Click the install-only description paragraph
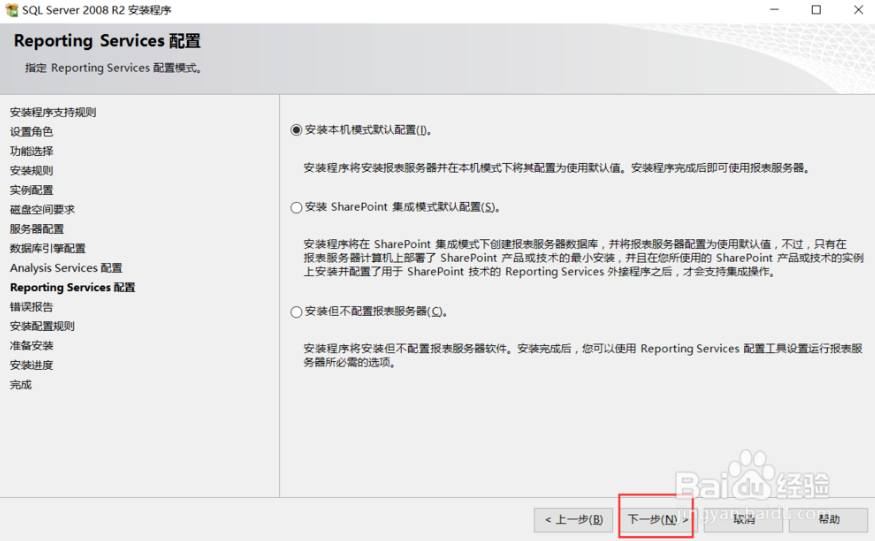Screen dimensions: 875x541 583,356
